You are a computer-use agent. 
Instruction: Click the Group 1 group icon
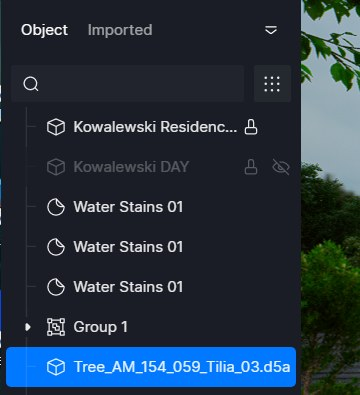[x=56, y=327]
